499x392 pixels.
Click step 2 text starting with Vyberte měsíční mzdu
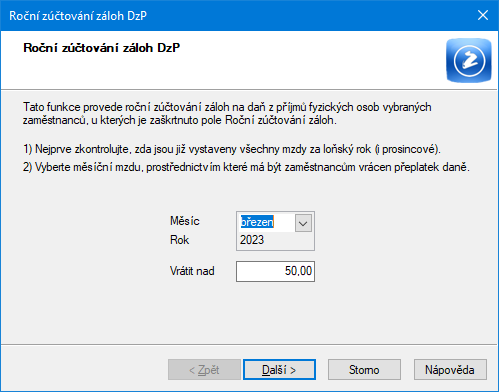click(246, 167)
